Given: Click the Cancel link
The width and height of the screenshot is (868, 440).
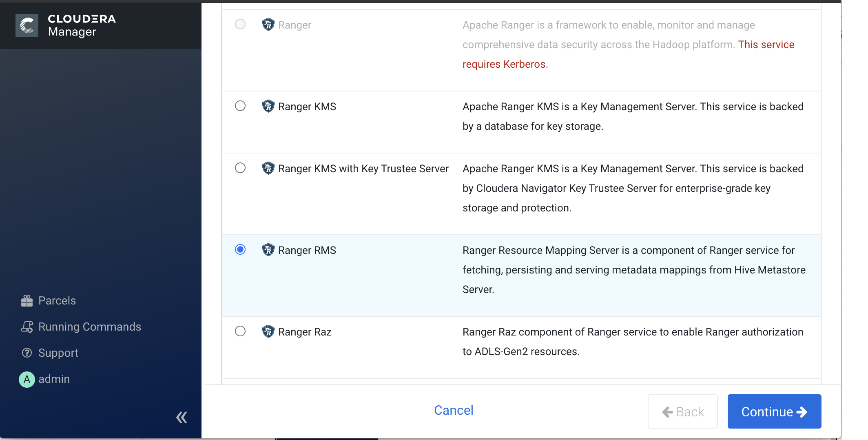Looking at the screenshot, I should 454,410.
